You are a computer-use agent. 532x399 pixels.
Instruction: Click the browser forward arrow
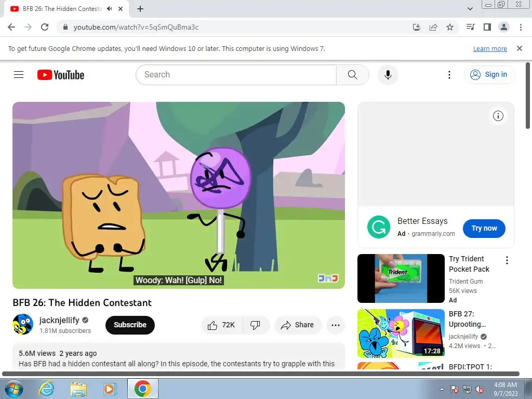click(28, 27)
